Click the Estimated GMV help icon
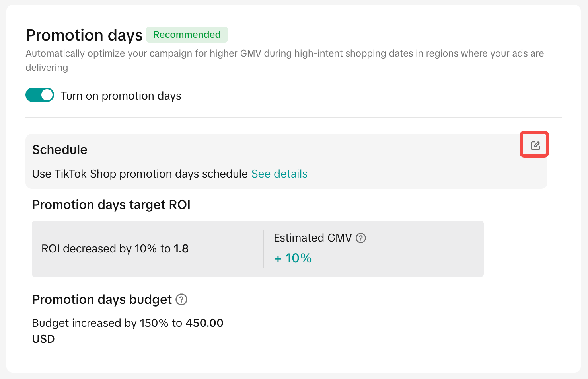 coord(361,238)
